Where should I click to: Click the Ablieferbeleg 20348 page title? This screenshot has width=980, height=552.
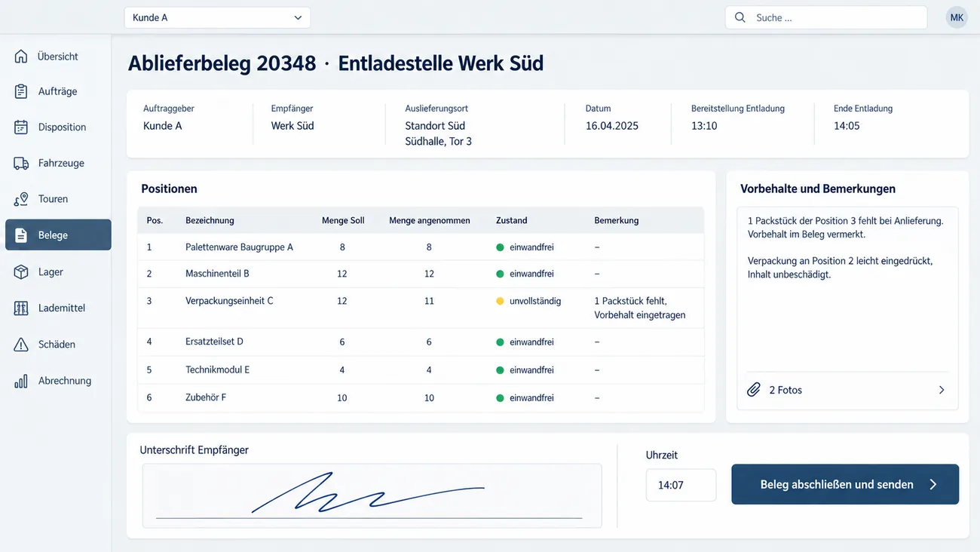[222, 63]
